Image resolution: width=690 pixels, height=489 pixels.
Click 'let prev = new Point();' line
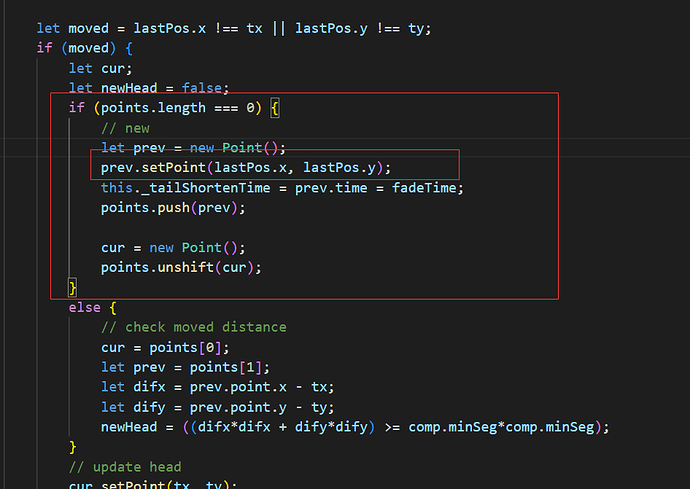(x=193, y=147)
